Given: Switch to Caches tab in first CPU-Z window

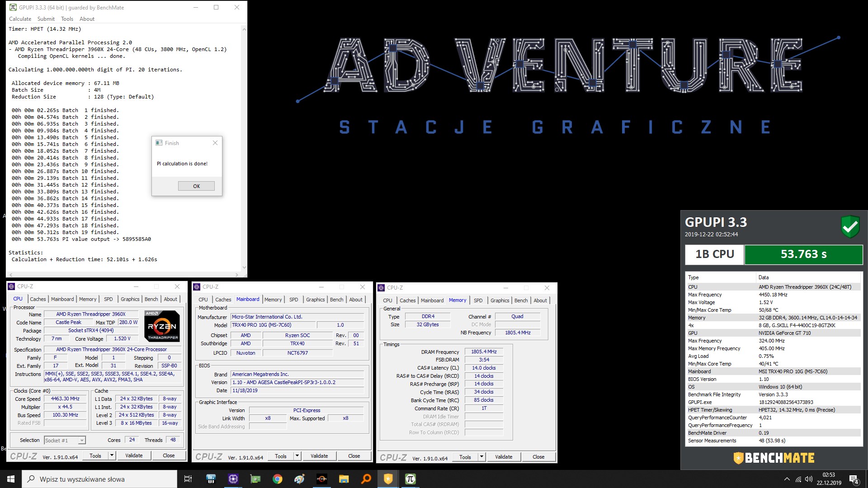Looking at the screenshot, I should click(x=38, y=299).
